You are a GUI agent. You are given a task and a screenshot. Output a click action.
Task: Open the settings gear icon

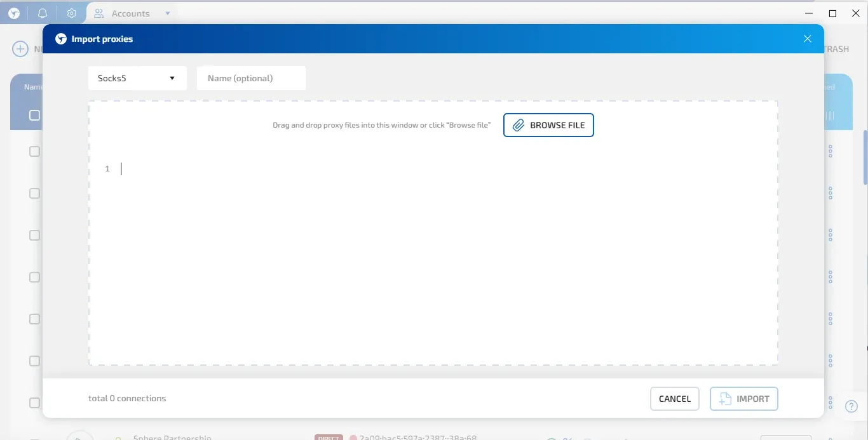tap(72, 13)
